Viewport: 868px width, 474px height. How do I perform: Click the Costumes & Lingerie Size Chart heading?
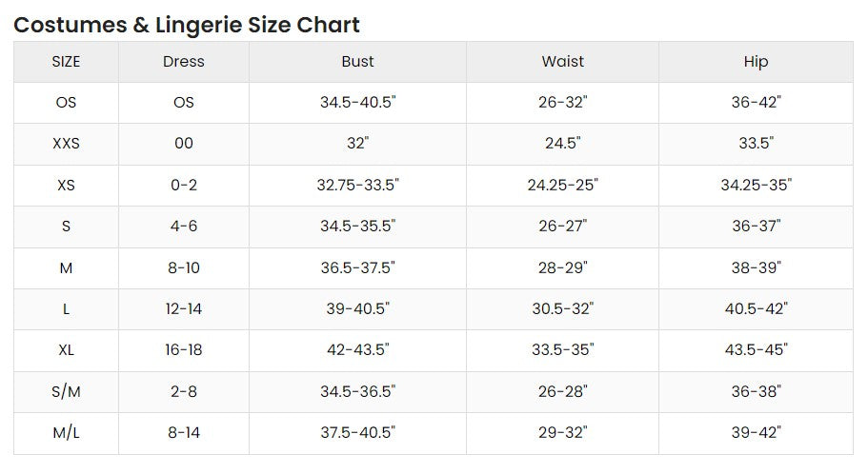(x=187, y=26)
